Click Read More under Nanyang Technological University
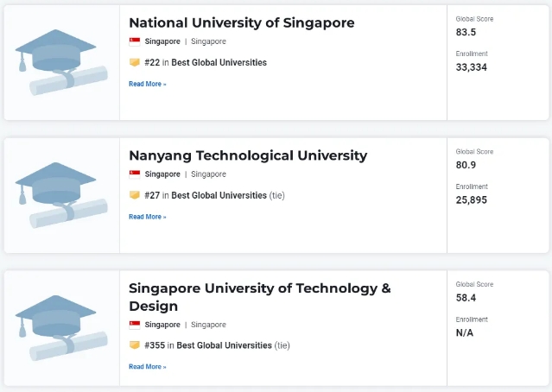Screen dimensions: 552x392 pyautogui.click(x=147, y=217)
